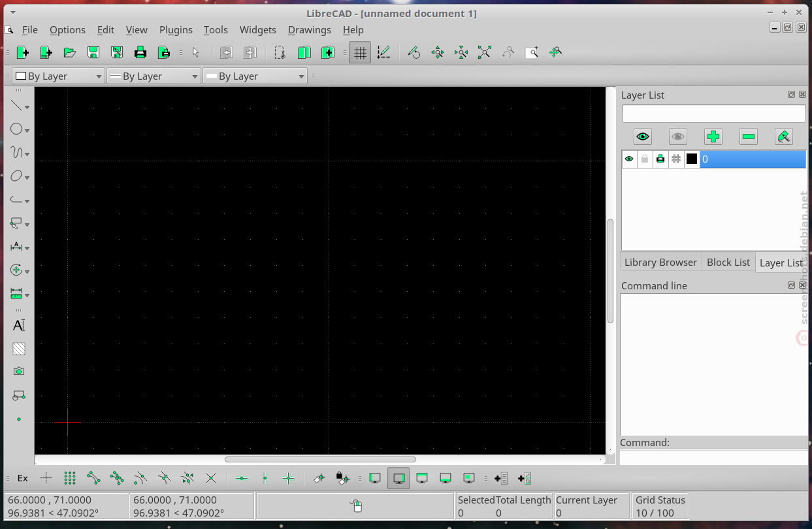
Task: Save the drawing with the floppy icon
Action: pos(93,52)
